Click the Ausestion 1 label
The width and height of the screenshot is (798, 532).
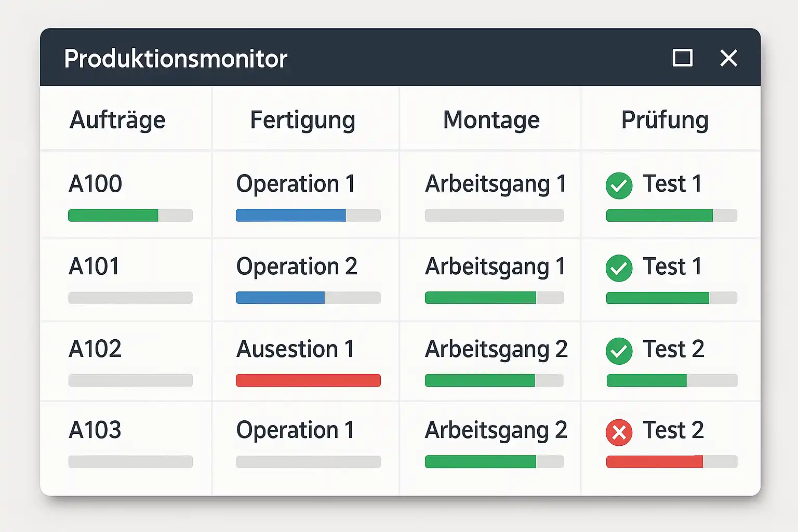(x=295, y=349)
